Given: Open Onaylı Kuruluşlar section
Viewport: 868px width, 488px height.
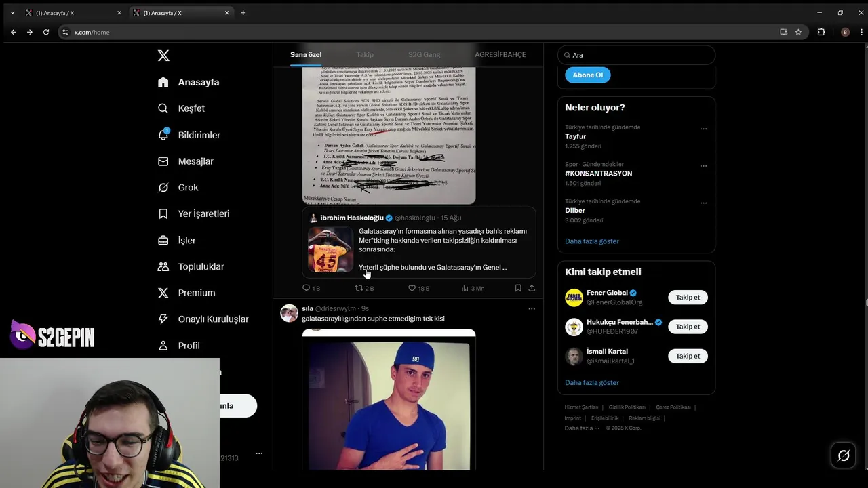Looking at the screenshot, I should pyautogui.click(x=203, y=319).
